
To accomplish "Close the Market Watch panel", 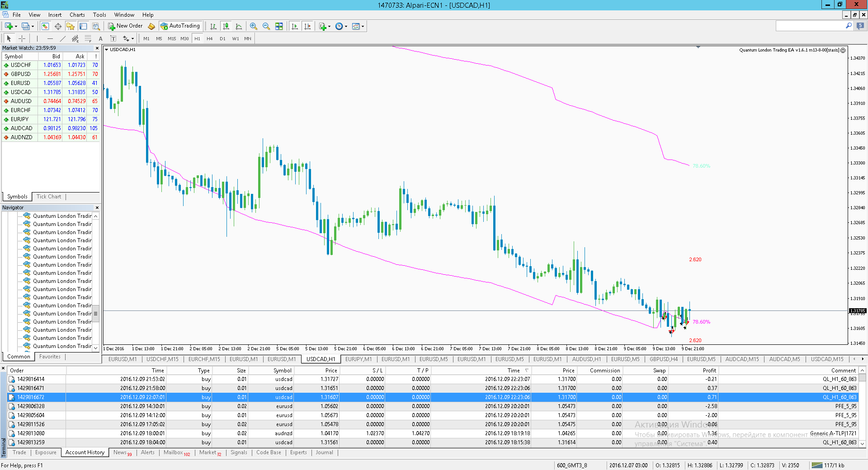I will click(97, 48).
